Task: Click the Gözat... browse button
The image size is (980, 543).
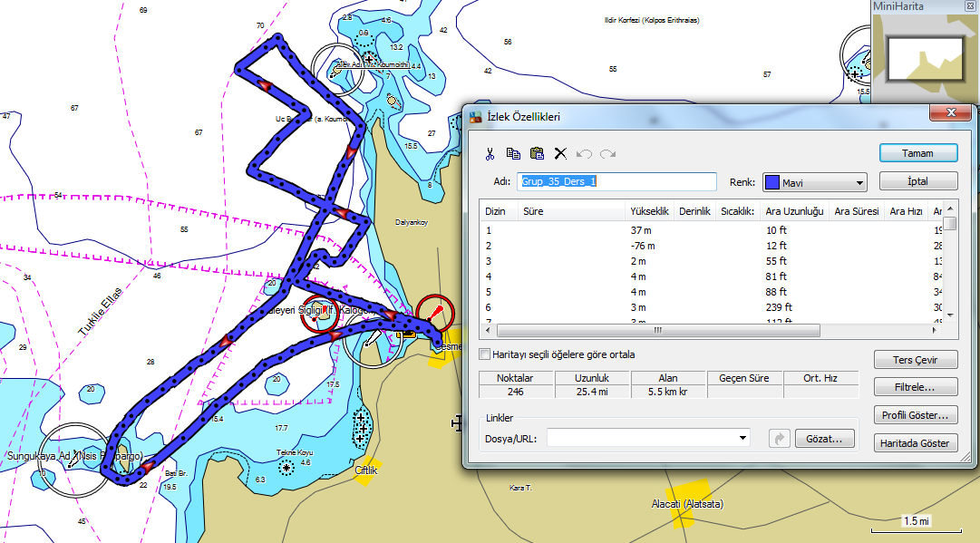Action: tap(825, 439)
